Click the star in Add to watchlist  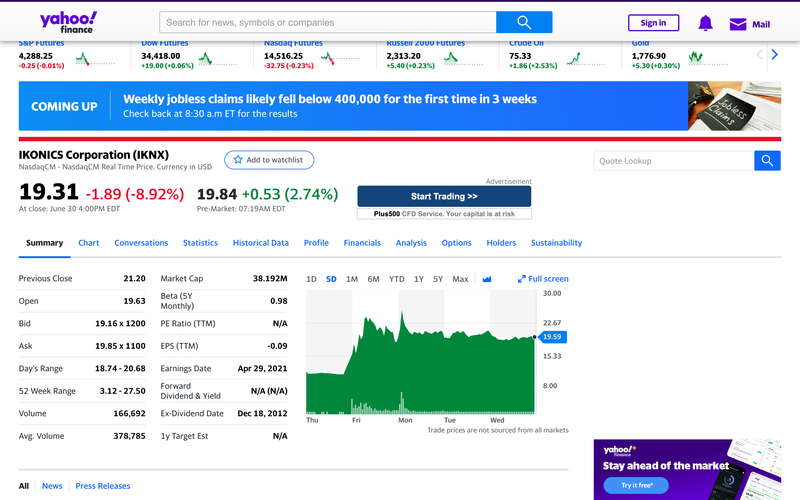pos(238,160)
